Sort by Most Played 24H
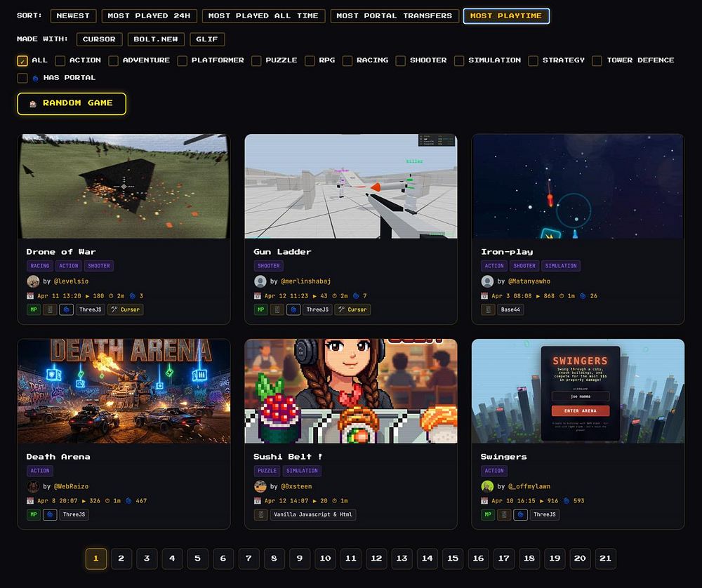The width and height of the screenshot is (702, 588). (149, 15)
